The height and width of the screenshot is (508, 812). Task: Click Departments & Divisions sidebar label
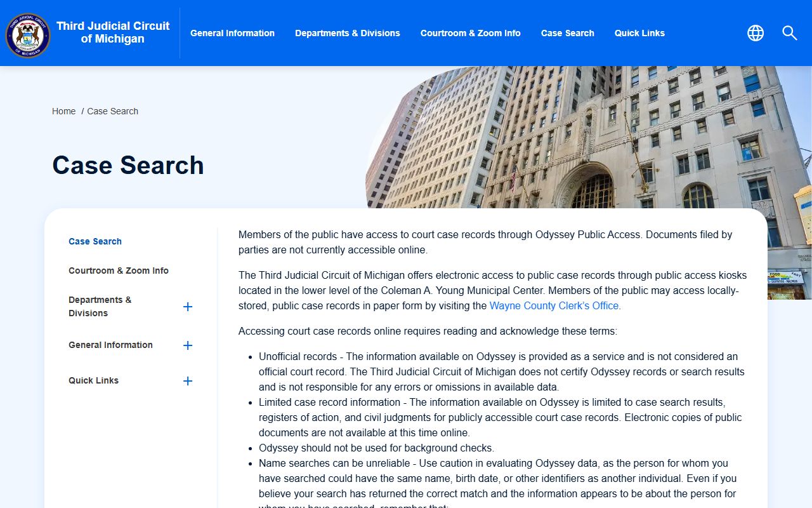[100, 306]
